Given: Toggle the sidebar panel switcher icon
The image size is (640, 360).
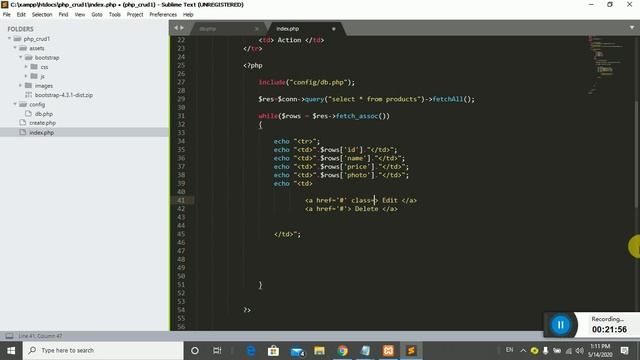Looking at the screenshot, I should (x=9, y=336).
